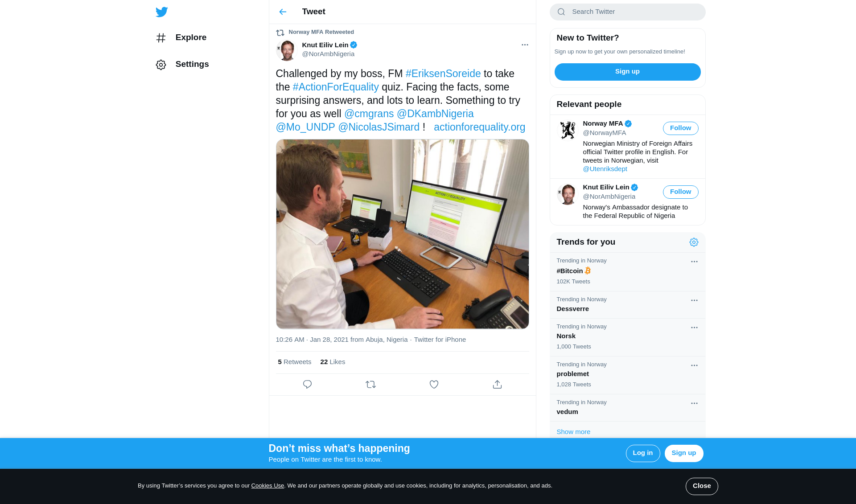
Task: Open more options menu on the tweet
Action: (x=525, y=45)
